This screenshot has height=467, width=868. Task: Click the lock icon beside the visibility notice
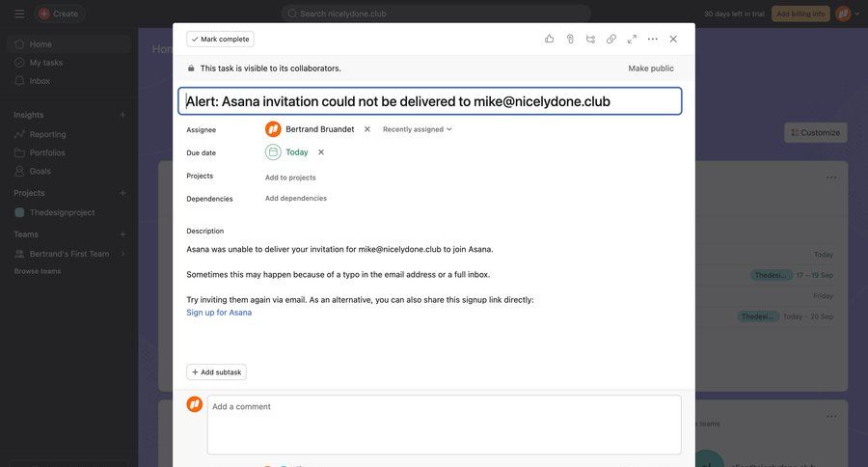(x=191, y=69)
